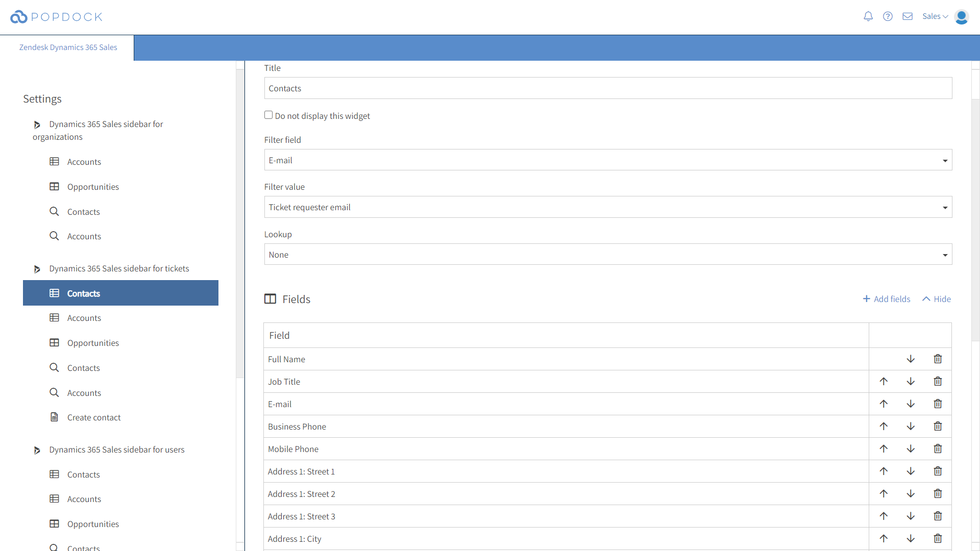Click the Title input field
This screenshot has width=980, height=551.
[608, 88]
